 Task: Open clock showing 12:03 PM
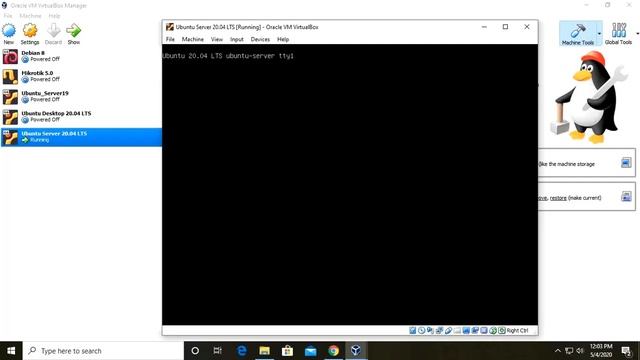601,351
